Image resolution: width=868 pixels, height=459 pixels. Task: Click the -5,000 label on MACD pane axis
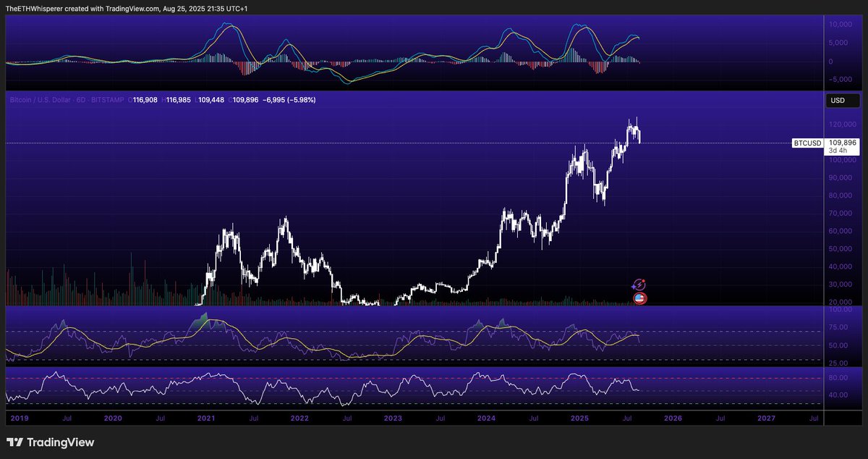click(x=841, y=80)
